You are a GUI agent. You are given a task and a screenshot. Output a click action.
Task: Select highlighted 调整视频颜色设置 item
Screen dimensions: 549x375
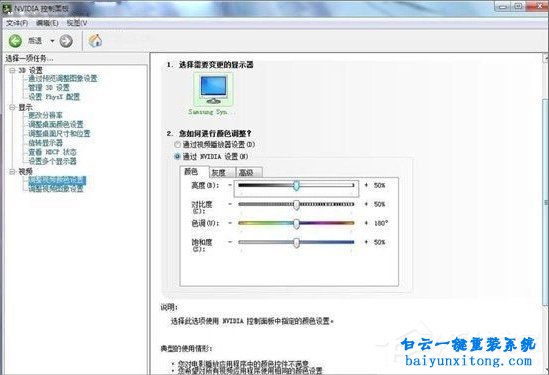tap(57, 180)
